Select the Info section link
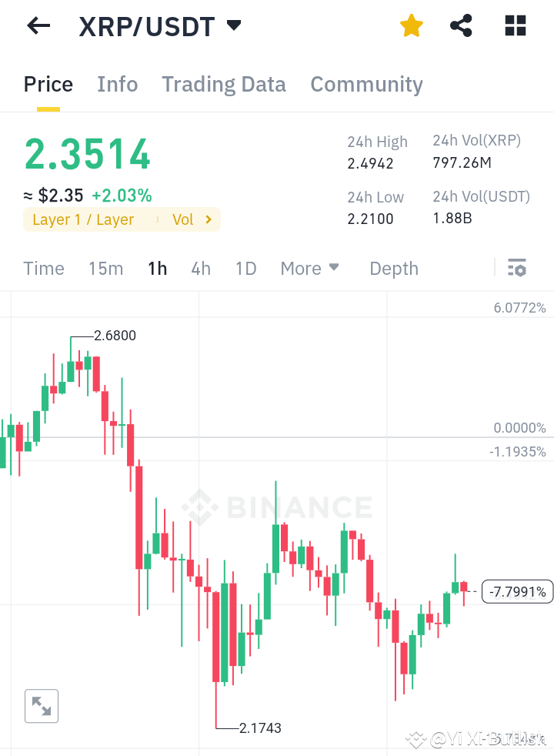Screen dimensions: 554x756 [x=117, y=85]
